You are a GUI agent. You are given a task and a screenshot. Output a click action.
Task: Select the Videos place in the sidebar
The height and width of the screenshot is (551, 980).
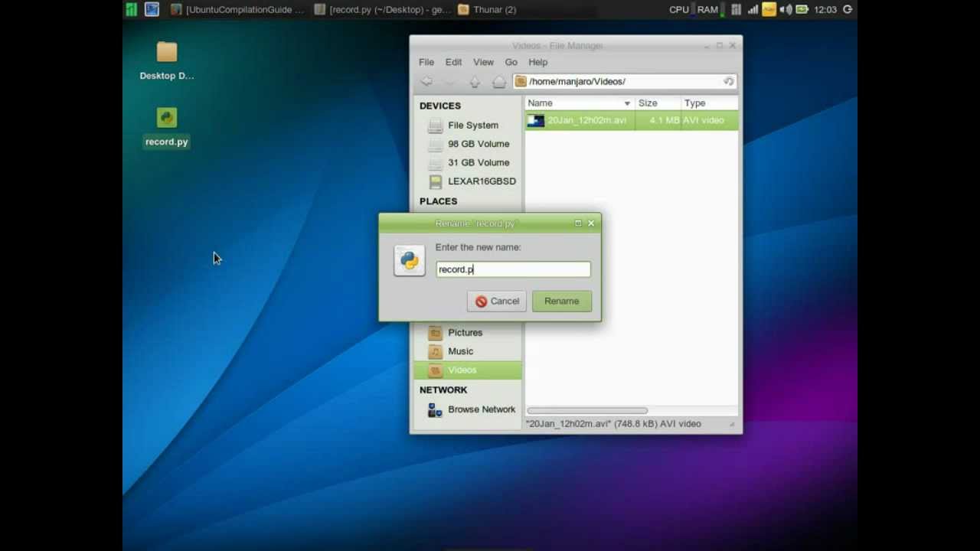468,370
